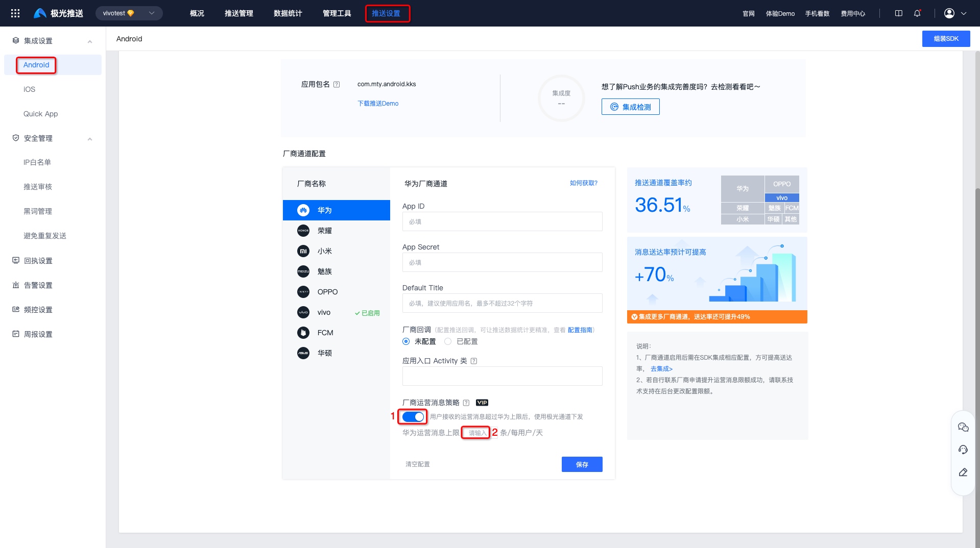Open the 数据统计 menu
Image resolution: width=980 pixels, height=548 pixels.
click(288, 13)
